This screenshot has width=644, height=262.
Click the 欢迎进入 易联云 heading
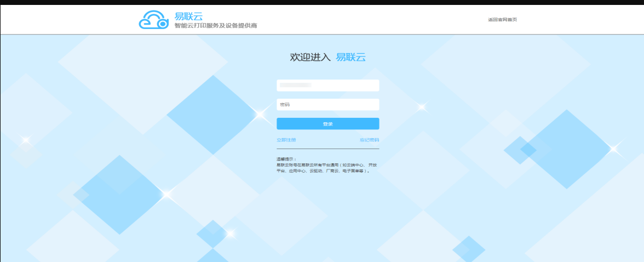coord(327,57)
